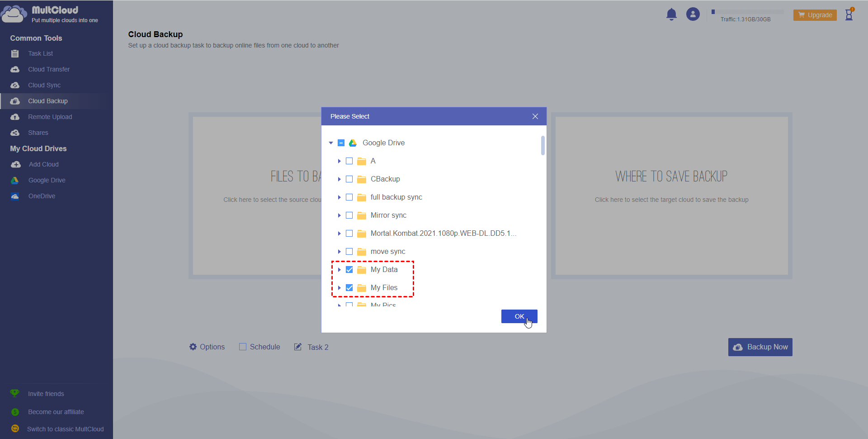Image resolution: width=868 pixels, height=439 pixels.
Task: Click the task name edit pencil icon
Action: [298, 347]
